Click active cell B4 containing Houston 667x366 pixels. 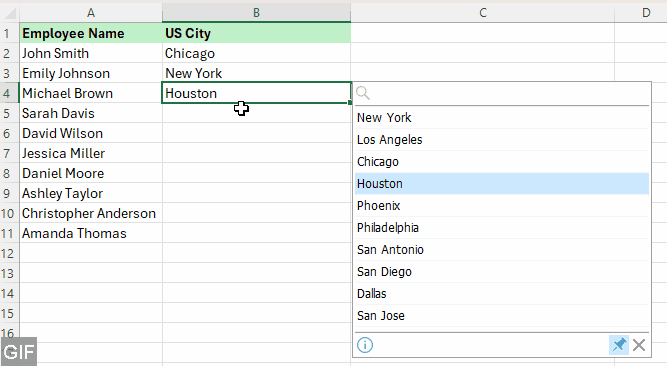257,93
